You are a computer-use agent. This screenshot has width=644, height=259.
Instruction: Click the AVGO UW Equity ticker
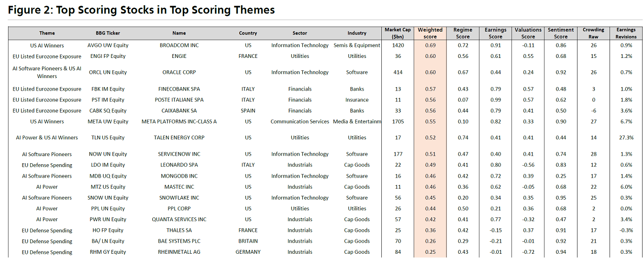(108, 45)
